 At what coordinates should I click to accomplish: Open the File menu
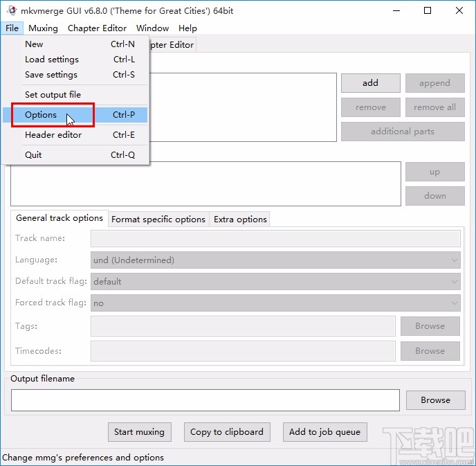(x=12, y=28)
